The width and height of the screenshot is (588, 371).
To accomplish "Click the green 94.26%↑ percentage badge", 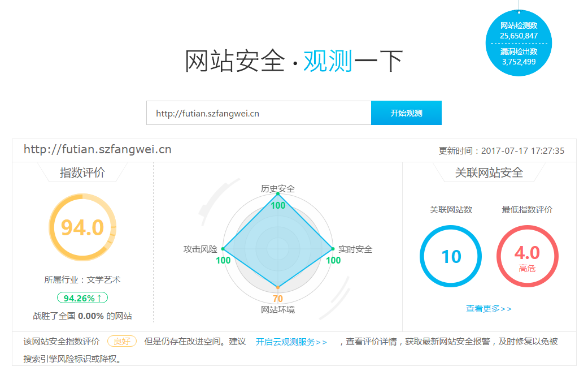I will pyautogui.click(x=82, y=297).
